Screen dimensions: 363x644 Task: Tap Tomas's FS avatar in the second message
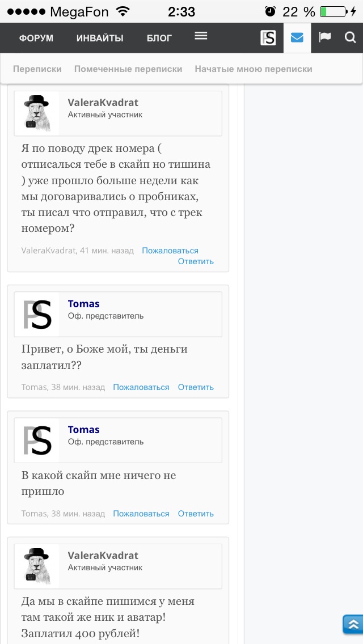click(x=37, y=315)
